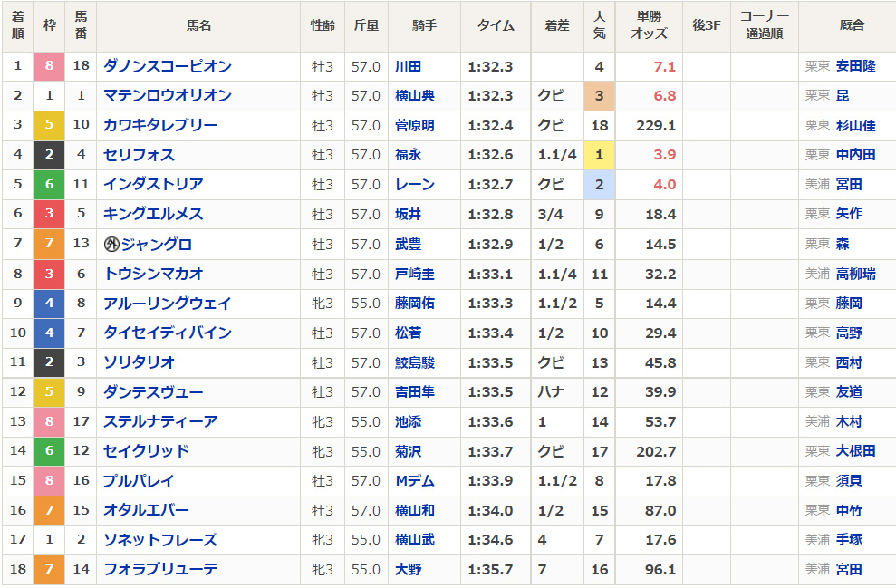Open trainer 中内田 stable page
The image size is (896, 588).
(856, 155)
